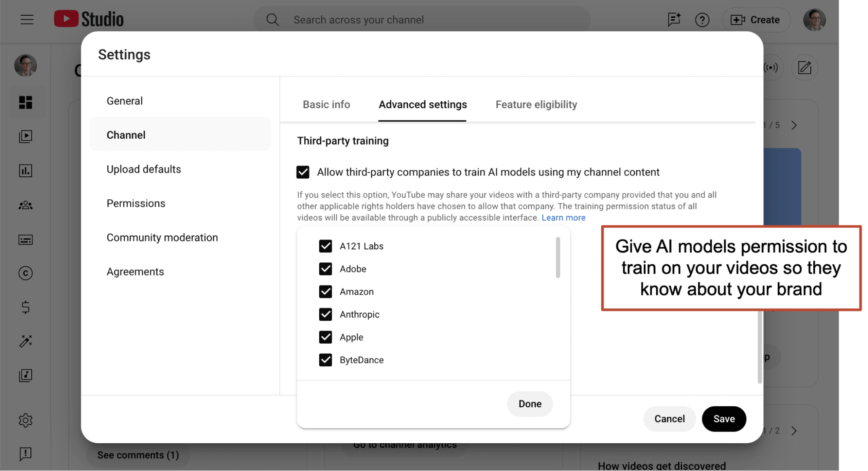Uncheck the Anthropic checkbox
Screen dimensions: 868x471
pyautogui.click(x=325, y=314)
